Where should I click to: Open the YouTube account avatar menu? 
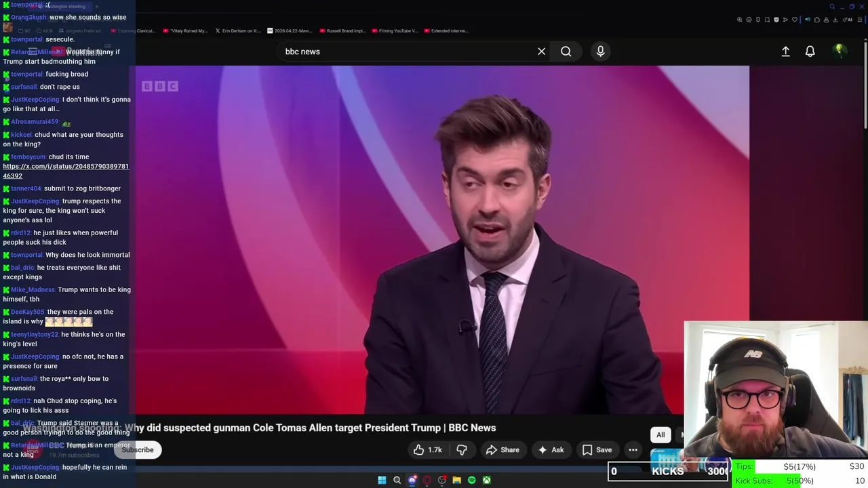[x=840, y=51]
